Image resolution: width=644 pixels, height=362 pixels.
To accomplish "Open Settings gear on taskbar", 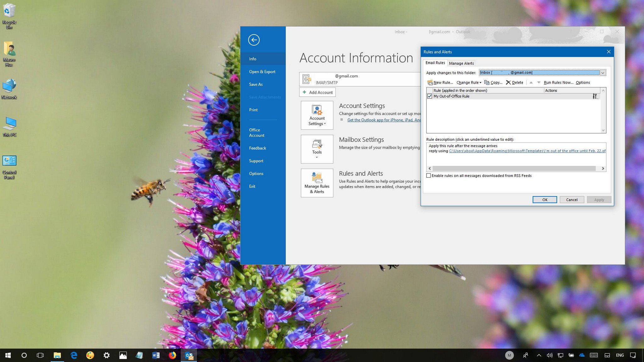I will [107, 355].
